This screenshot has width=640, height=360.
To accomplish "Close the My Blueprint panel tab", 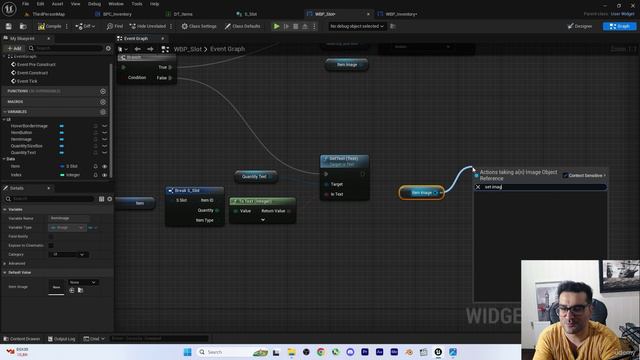I will 49,38.
